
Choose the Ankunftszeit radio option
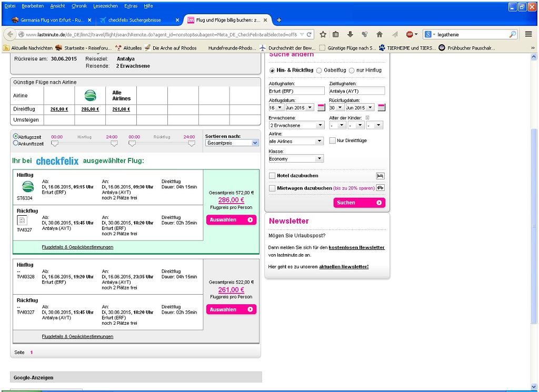(16, 143)
